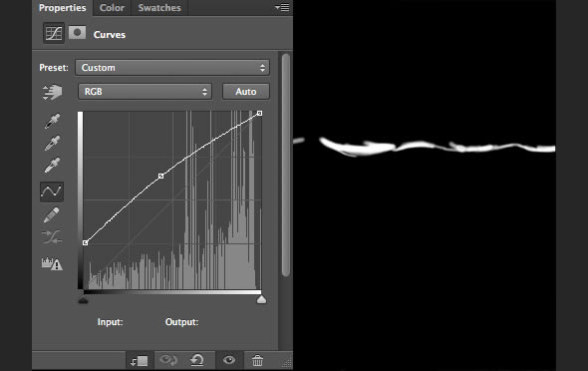Pick the gray point eyedropper

(52, 143)
